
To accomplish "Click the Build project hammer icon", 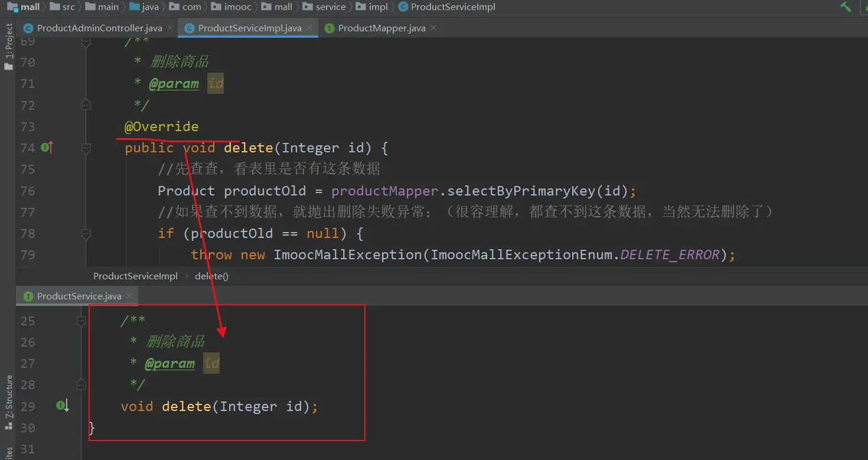I will click(x=846, y=7).
